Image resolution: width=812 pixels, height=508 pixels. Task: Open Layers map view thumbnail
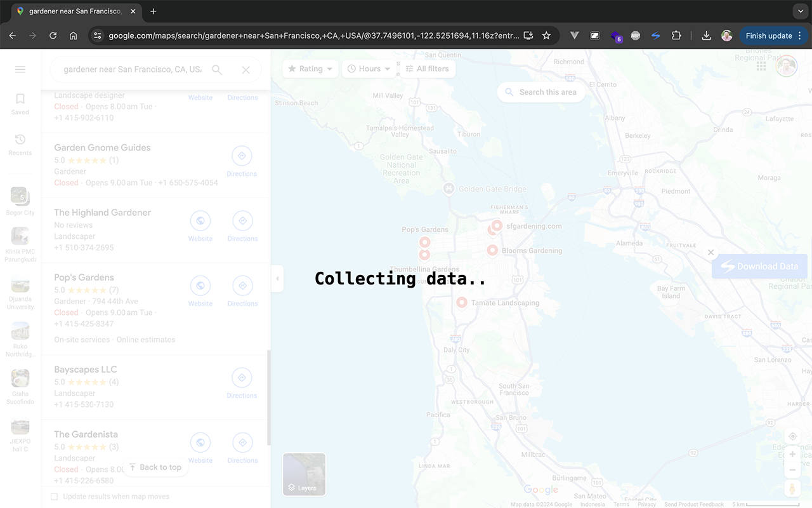click(x=304, y=474)
